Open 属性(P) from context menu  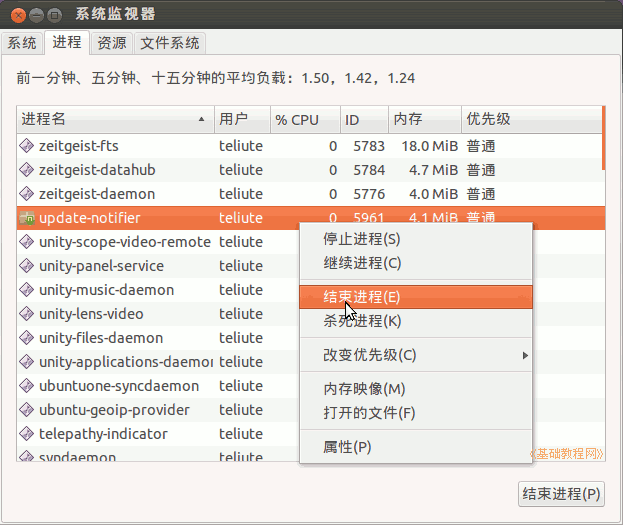[347, 447]
